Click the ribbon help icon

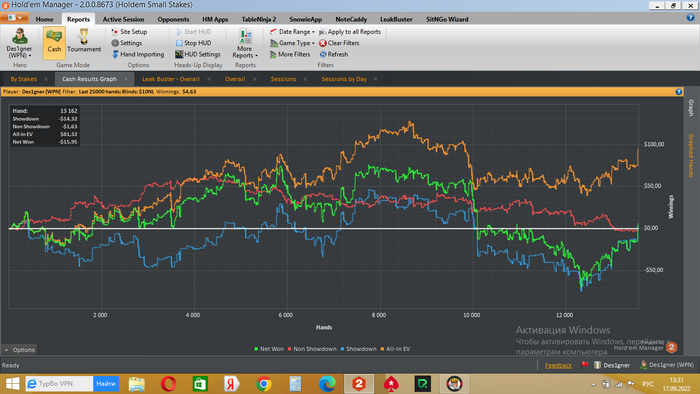click(x=690, y=18)
